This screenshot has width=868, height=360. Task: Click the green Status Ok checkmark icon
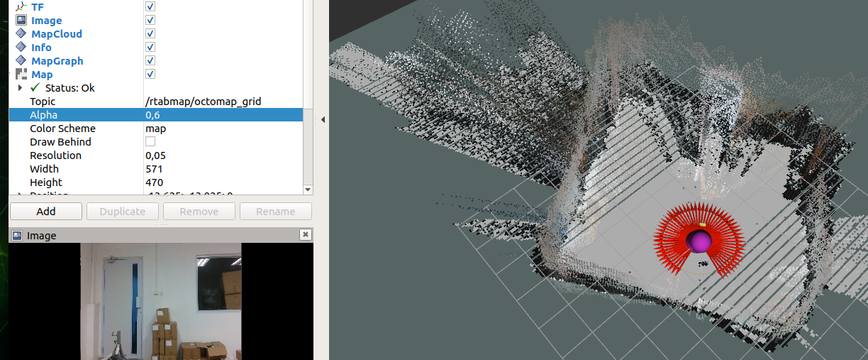[x=35, y=88]
